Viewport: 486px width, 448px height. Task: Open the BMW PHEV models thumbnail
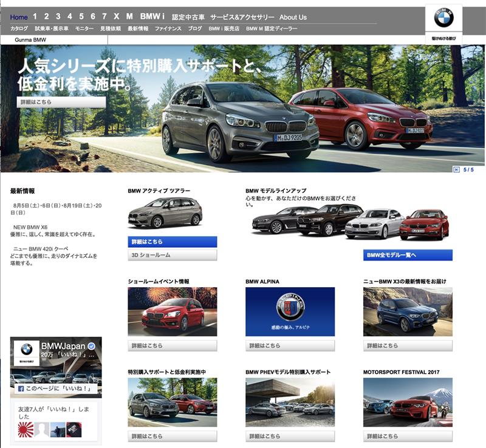tap(290, 402)
